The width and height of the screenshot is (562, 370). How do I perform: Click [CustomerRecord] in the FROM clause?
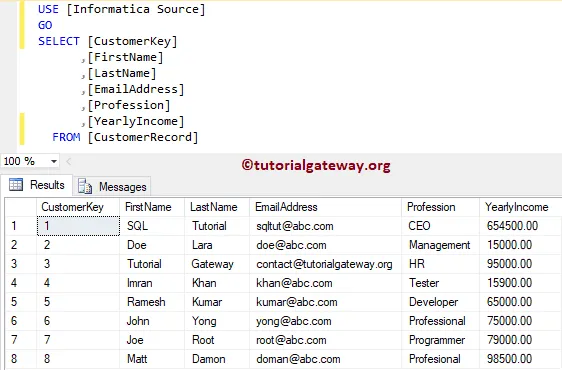click(x=143, y=137)
